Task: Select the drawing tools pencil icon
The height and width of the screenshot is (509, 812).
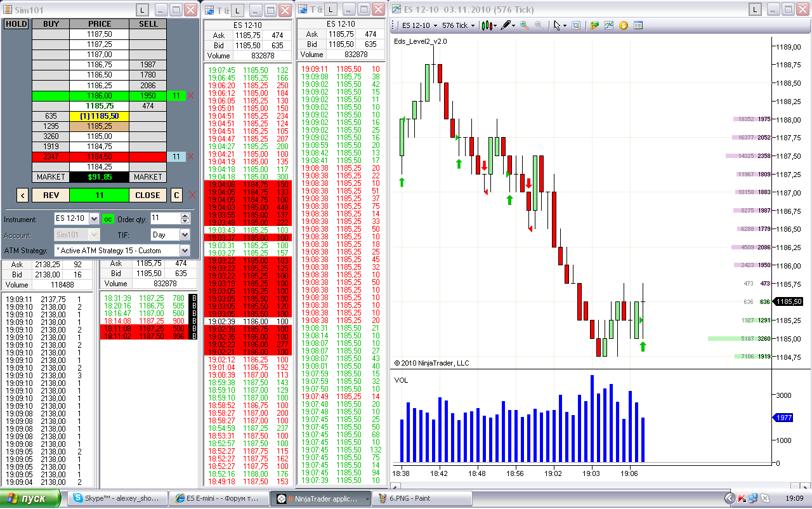Action: coord(506,25)
